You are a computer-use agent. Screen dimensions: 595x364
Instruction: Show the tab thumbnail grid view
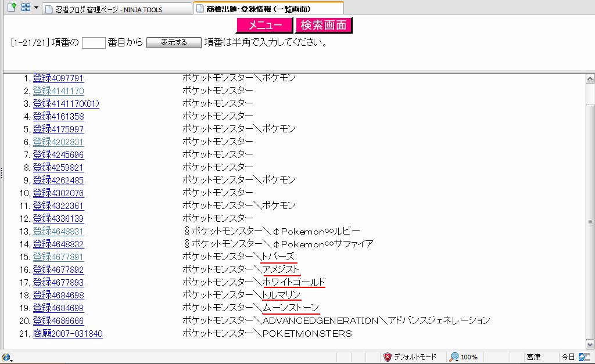tap(26, 7)
